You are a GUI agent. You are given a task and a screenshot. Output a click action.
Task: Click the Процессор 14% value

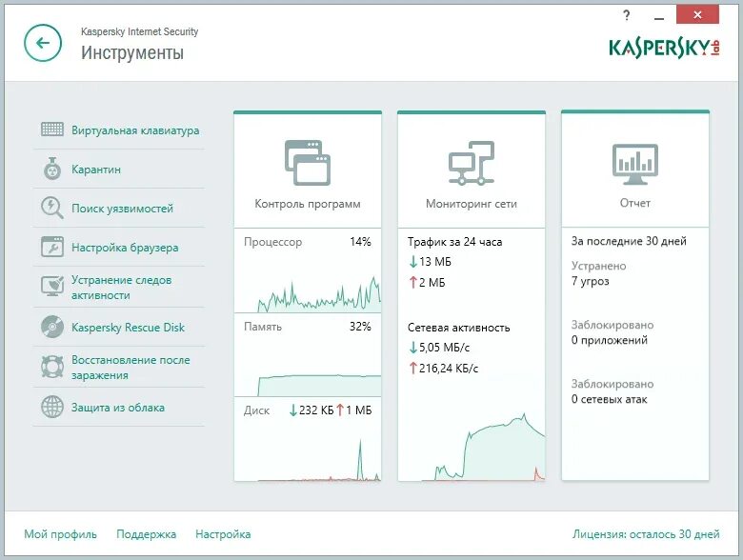(x=361, y=242)
